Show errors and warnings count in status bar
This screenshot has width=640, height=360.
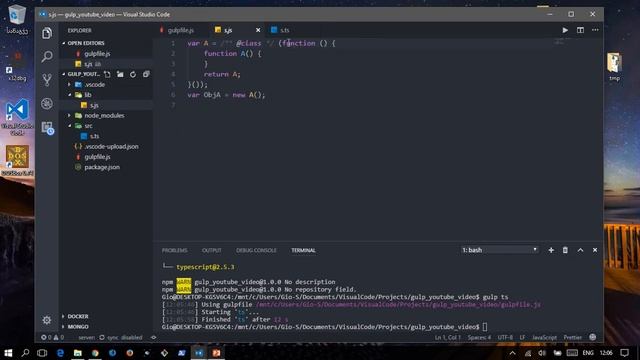click(x=52, y=338)
